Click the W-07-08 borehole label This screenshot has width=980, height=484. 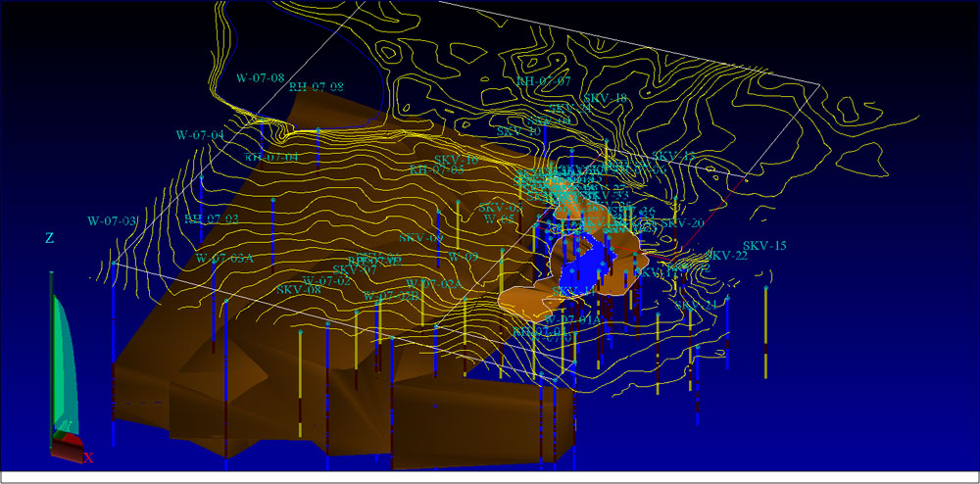point(260,77)
